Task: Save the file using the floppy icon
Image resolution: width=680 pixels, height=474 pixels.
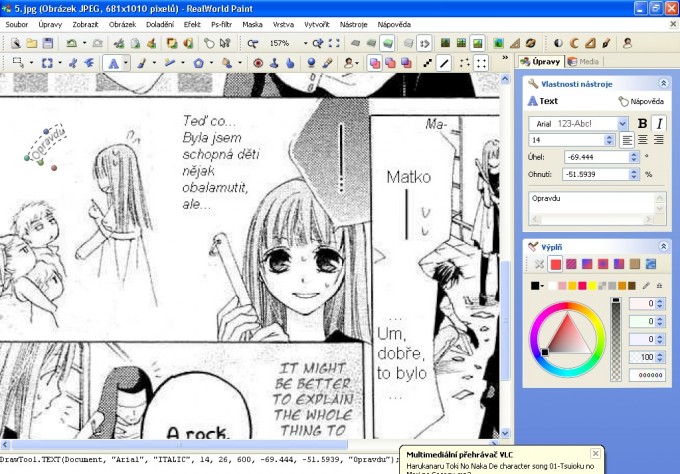Action: coord(48,43)
